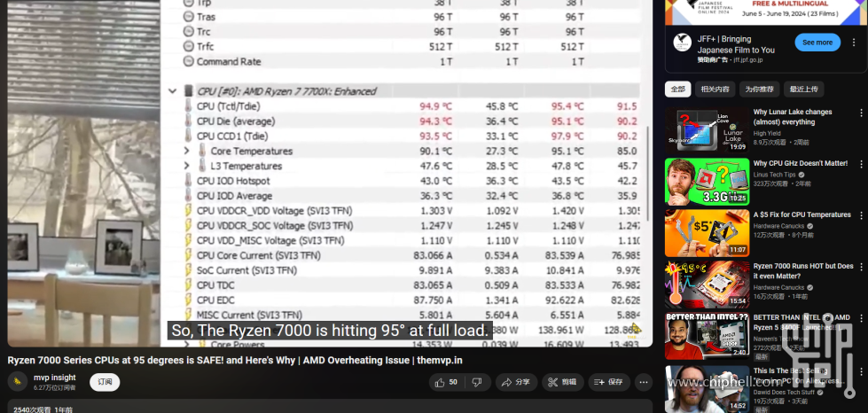Click the video caption subtitle text
Screen dimensions: 868x413
point(331,331)
